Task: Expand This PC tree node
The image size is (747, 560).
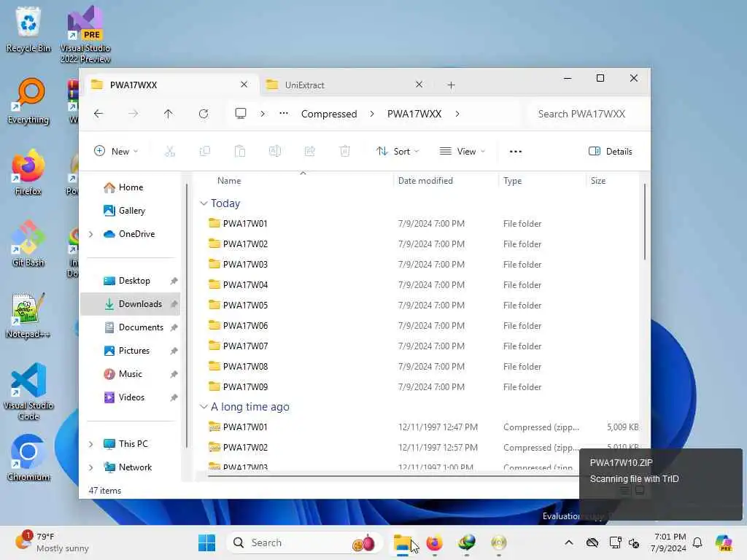Action: (x=91, y=444)
